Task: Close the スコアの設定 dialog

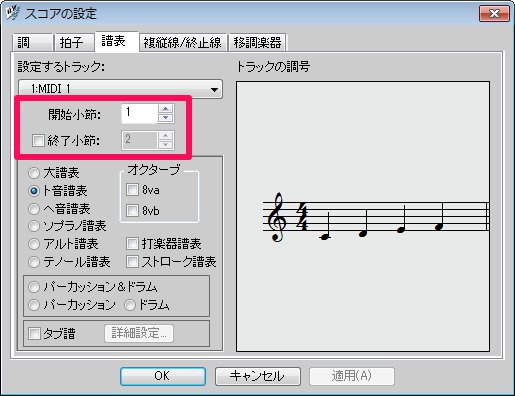Action: point(494,14)
